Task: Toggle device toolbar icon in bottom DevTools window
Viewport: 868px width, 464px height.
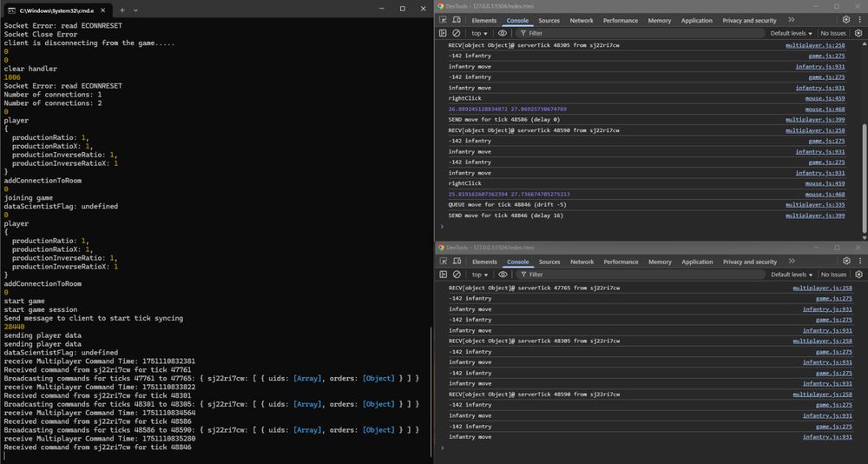Action: pos(455,262)
